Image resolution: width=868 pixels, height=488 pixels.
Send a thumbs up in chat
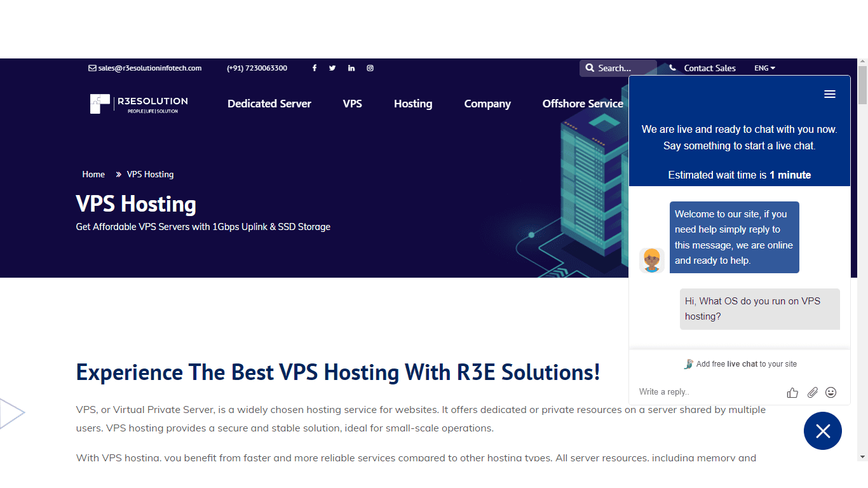click(x=792, y=393)
